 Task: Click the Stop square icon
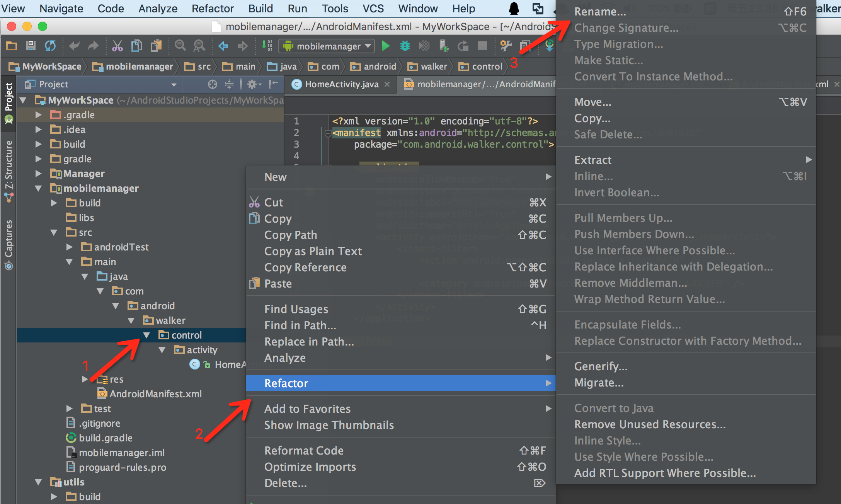pos(482,46)
